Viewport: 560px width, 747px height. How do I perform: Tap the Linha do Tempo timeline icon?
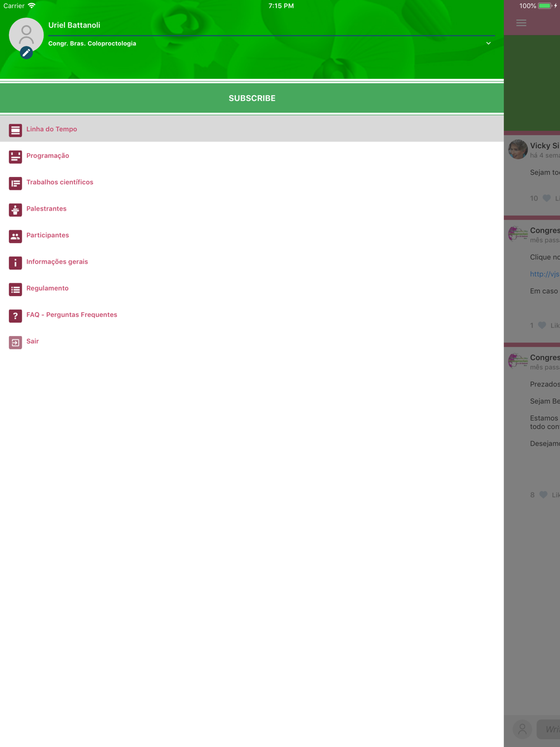(x=15, y=130)
